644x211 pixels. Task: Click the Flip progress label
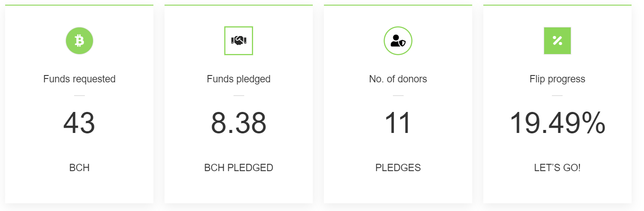(x=557, y=79)
